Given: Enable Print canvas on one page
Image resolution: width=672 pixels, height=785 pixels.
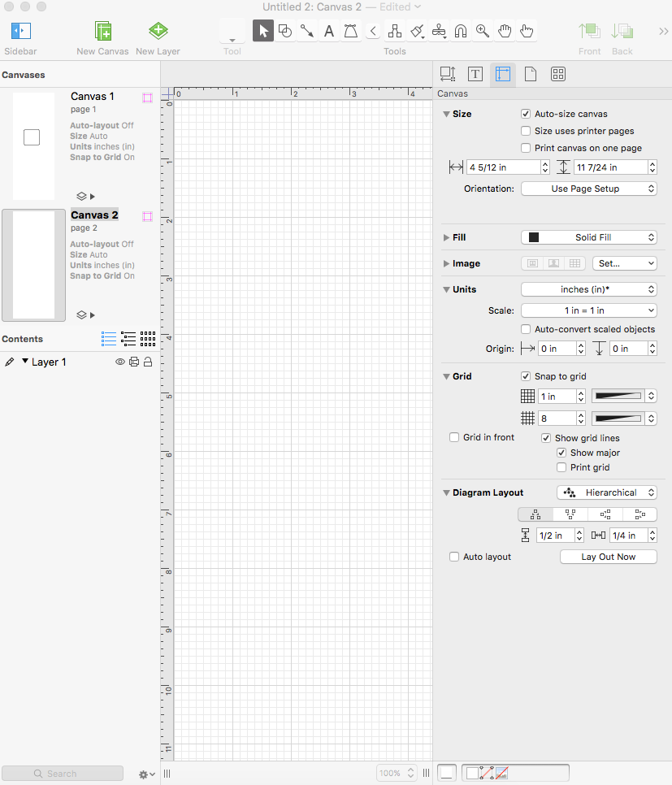Looking at the screenshot, I should coord(526,148).
